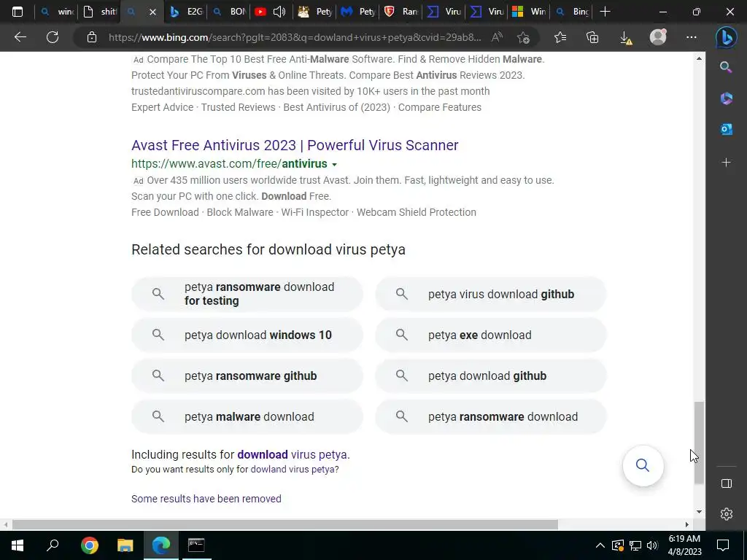
Task: Launch Google Chrome from taskbar
Action: tap(90, 545)
